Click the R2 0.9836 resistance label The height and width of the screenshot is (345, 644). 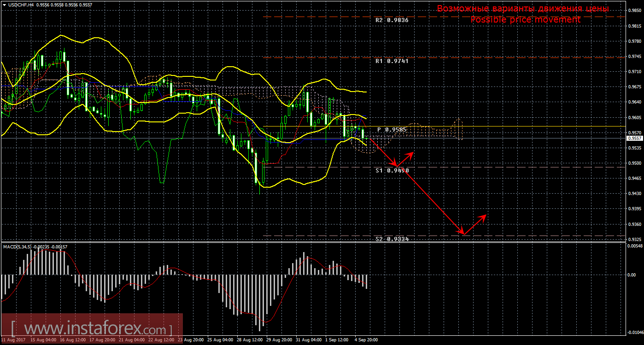[x=392, y=20]
